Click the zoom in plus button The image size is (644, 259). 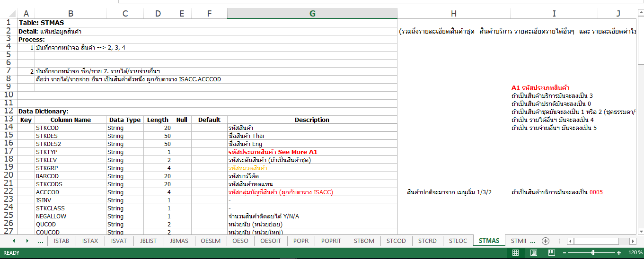[x=619, y=253]
